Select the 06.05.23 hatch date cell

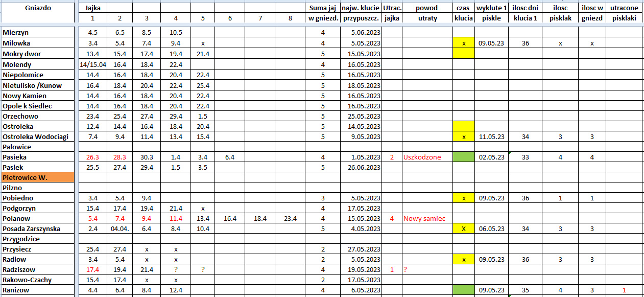pos(491,229)
